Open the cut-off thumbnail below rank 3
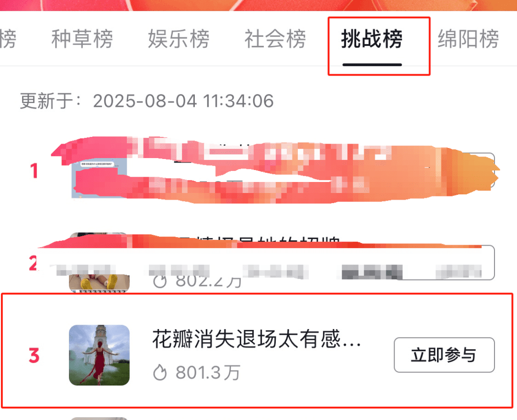The height and width of the screenshot is (420, 517). pyautogui.click(x=99, y=419)
